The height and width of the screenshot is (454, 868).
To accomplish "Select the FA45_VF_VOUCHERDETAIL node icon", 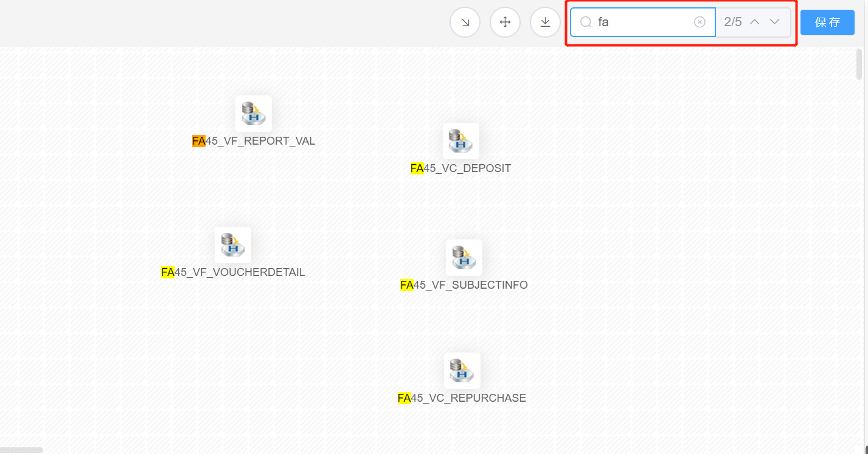I will pyautogui.click(x=233, y=245).
